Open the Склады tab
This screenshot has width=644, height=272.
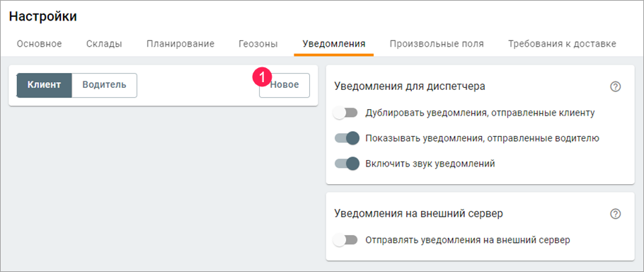pyautogui.click(x=104, y=44)
